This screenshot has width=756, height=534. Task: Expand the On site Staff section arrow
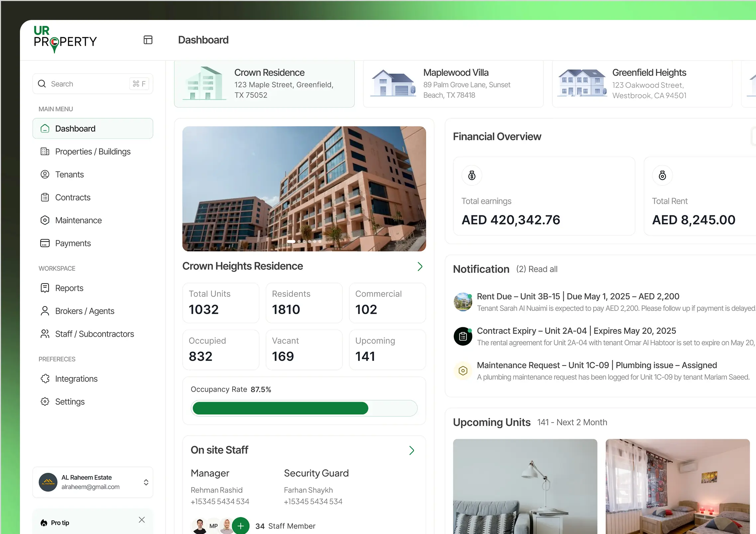point(412,450)
